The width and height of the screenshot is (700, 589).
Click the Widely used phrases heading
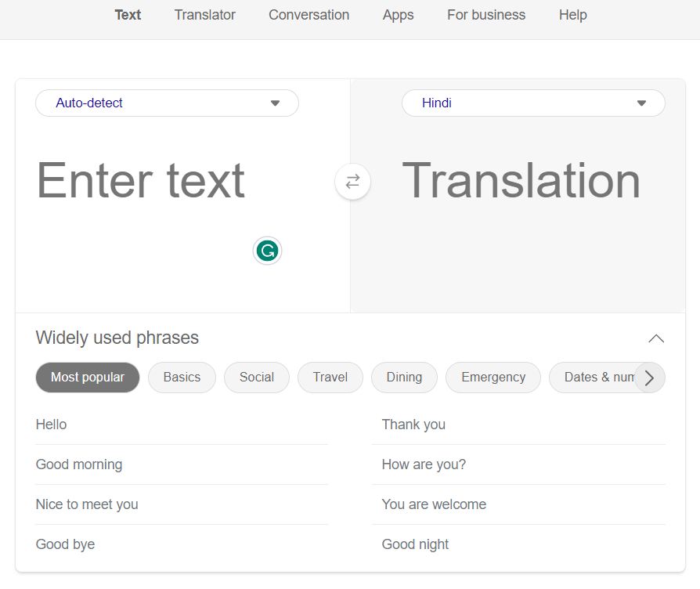tap(117, 338)
